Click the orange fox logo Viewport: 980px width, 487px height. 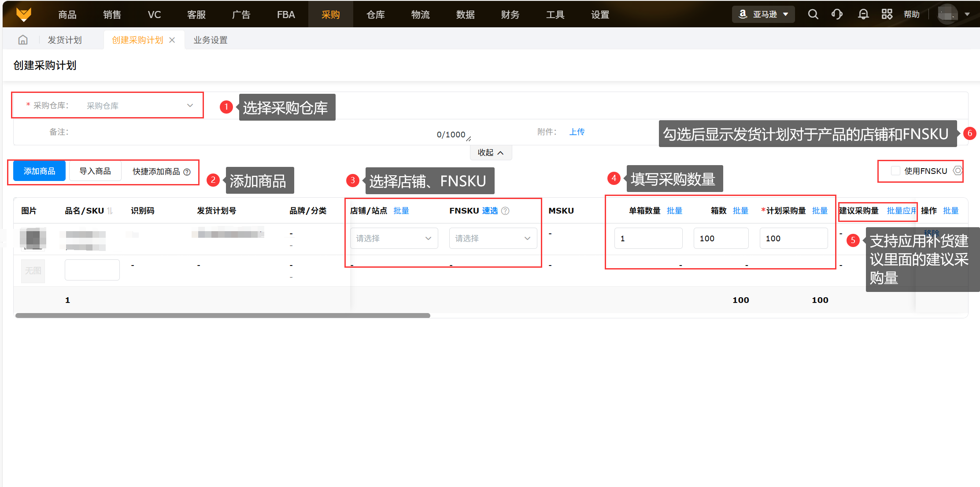(24, 15)
